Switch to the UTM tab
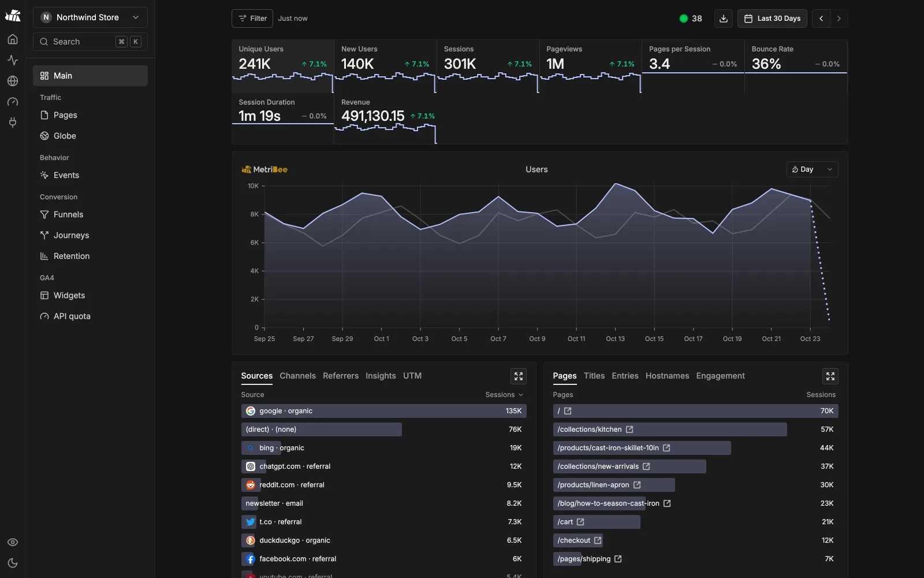 coord(412,376)
